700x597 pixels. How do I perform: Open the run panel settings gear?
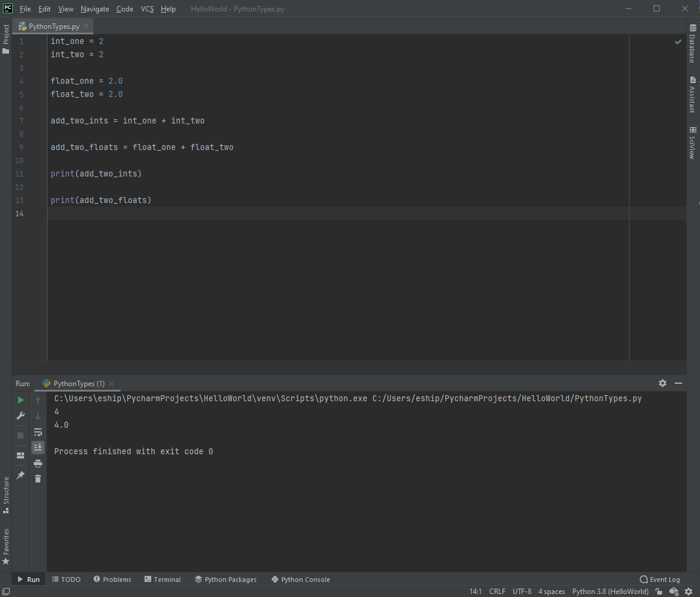(662, 383)
